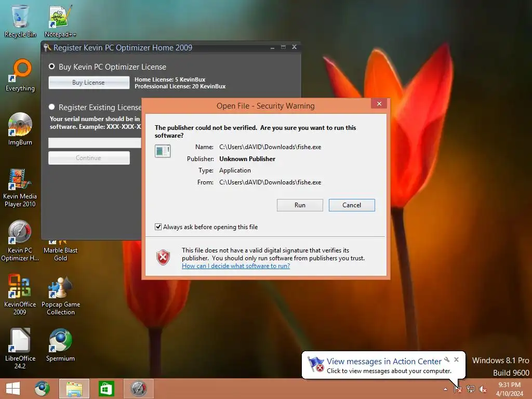Show hidden tray icons arrow
The image size is (532, 399).
point(445,389)
